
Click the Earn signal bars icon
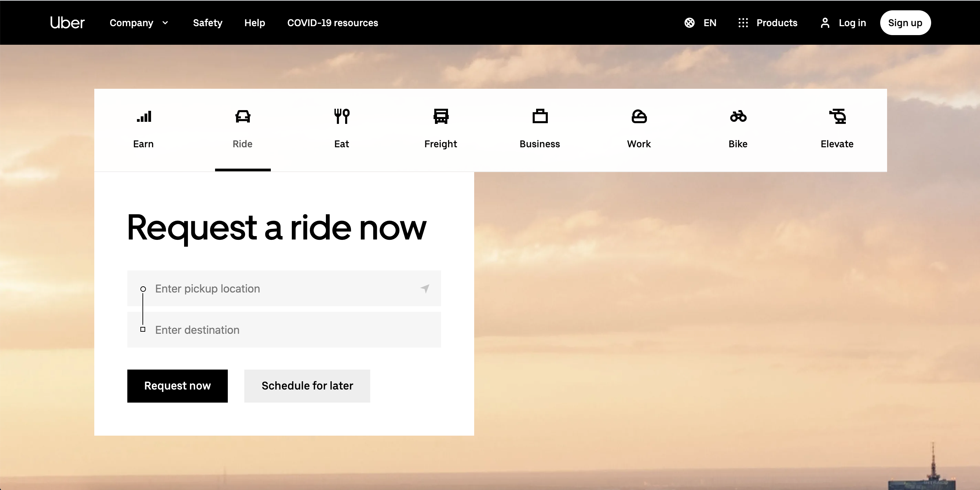144,116
